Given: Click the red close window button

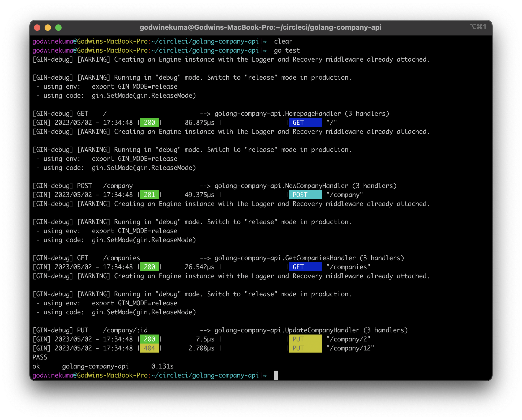Looking at the screenshot, I should coord(37,28).
